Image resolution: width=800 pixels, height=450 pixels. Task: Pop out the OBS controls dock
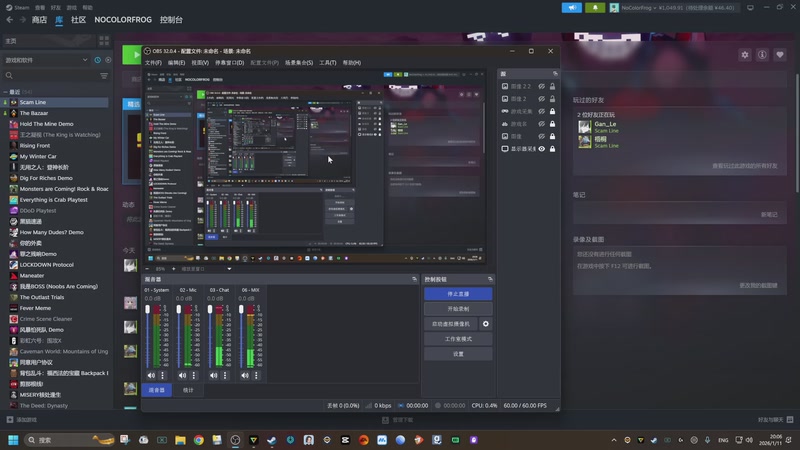(490, 279)
